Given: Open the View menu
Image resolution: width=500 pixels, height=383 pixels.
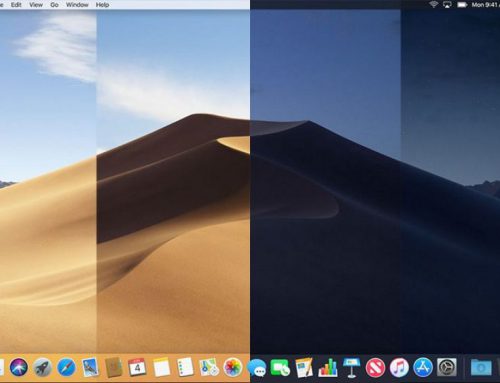Looking at the screenshot, I should (36, 5).
